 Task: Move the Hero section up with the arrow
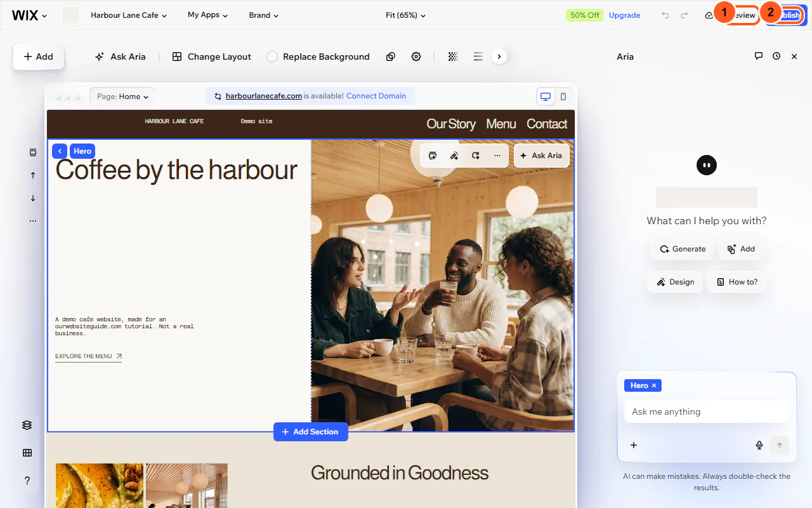[x=33, y=175]
